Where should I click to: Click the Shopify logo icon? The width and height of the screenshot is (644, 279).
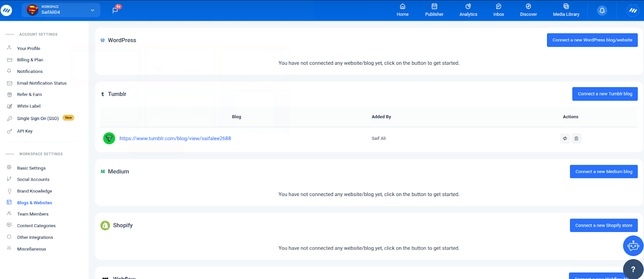pyautogui.click(x=105, y=225)
